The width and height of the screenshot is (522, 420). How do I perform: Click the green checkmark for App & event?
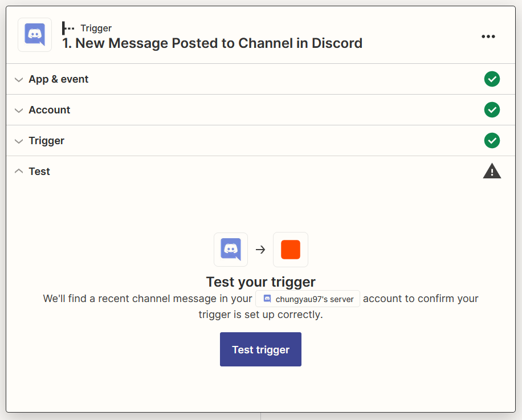click(x=492, y=79)
